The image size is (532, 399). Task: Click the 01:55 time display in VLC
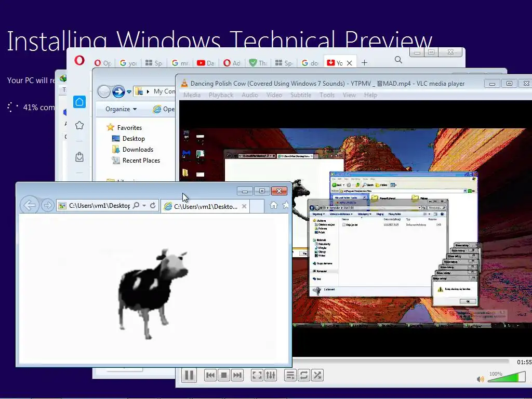point(524,362)
